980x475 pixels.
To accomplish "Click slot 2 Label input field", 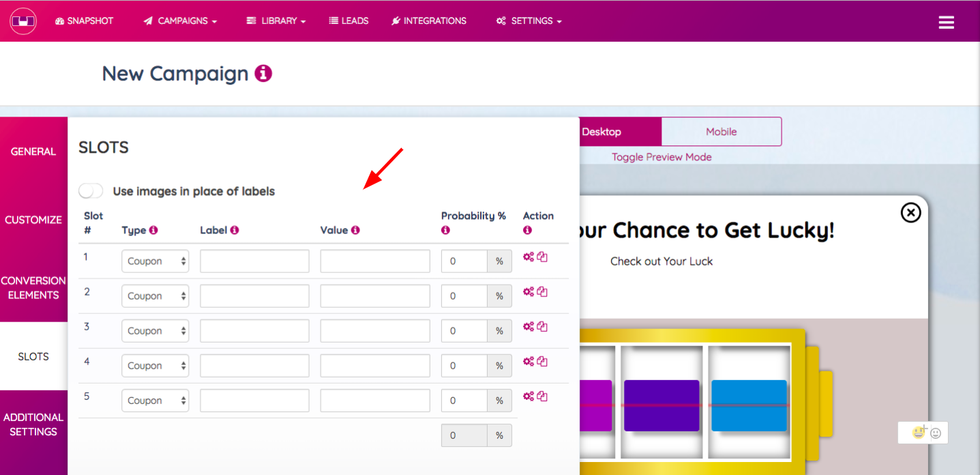I will (254, 296).
